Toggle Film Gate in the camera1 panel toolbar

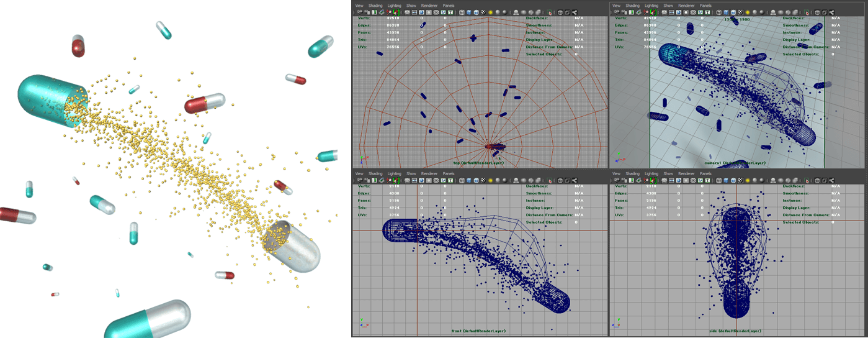671,12
